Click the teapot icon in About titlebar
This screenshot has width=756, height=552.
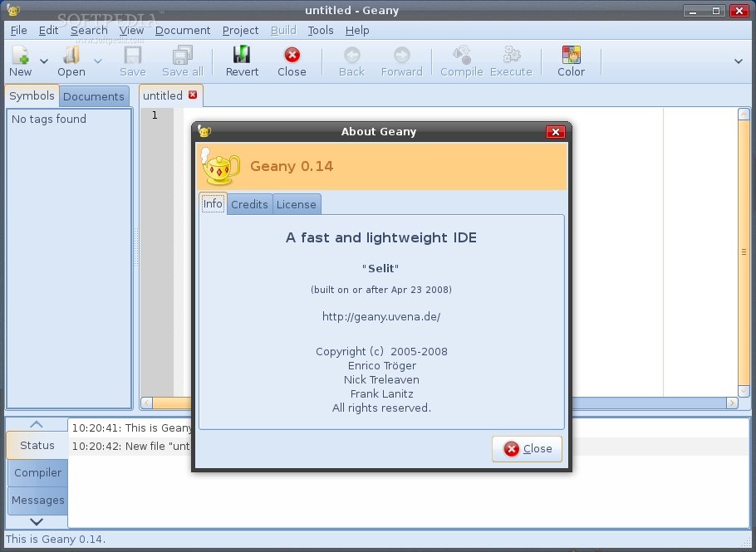pyautogui.click(x=204, y=131)
